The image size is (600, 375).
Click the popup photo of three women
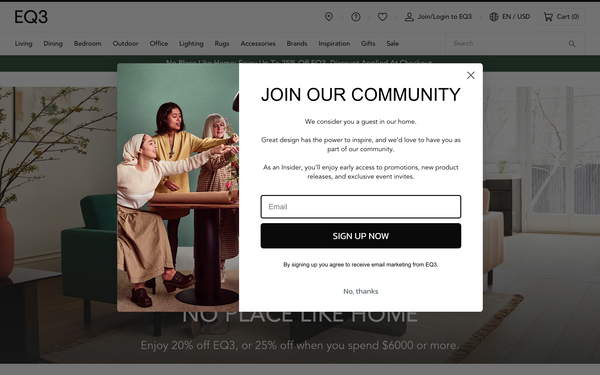[x=178, y=188]
